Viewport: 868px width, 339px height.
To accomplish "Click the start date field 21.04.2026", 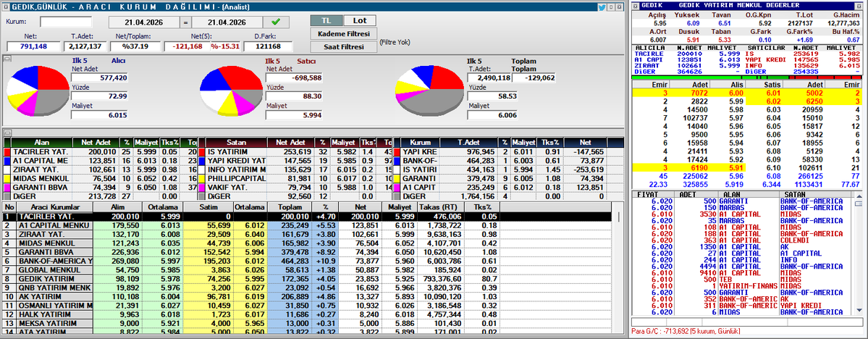I will (144, 22).
